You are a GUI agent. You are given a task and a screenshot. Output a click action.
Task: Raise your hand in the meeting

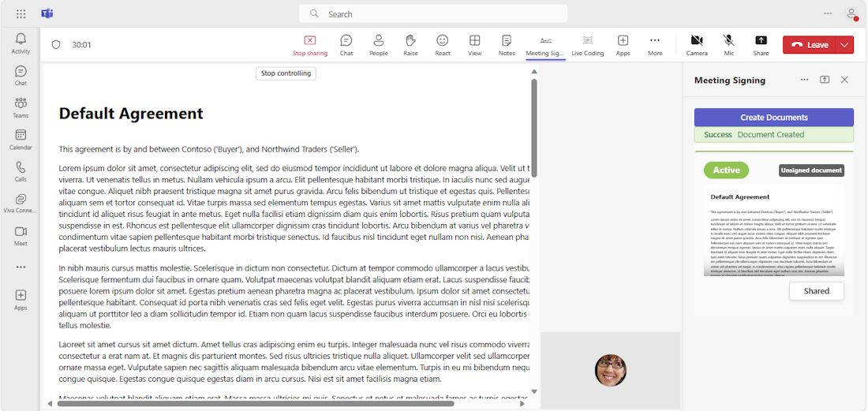pyautogui.click(x=410, y=45)
